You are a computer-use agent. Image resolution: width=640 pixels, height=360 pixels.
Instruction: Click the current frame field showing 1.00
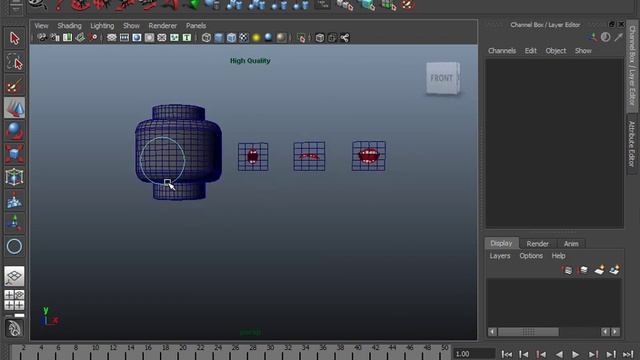click(474, 354)
